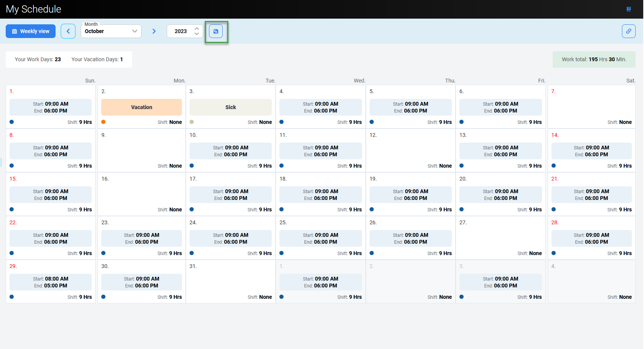Click the 2023 year input field
Image resolution: width=644 pixels, height=349 pixels.
point(181,31)
